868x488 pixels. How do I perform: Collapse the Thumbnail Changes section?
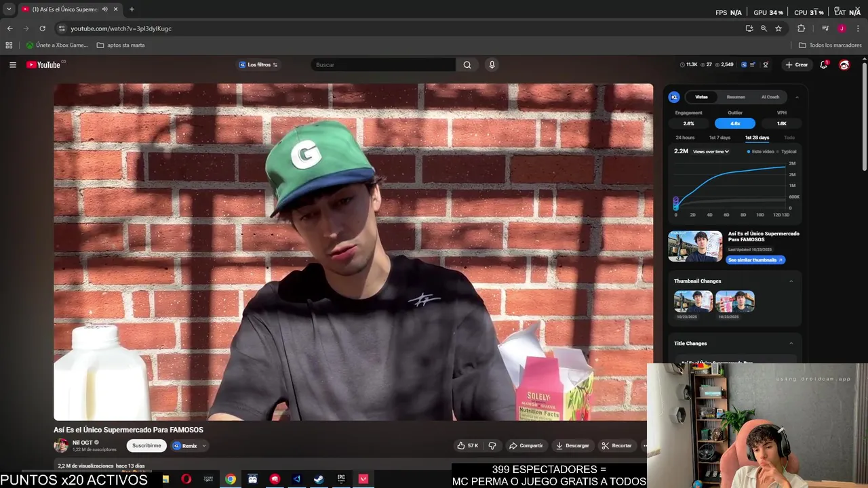tap(791, 281)
